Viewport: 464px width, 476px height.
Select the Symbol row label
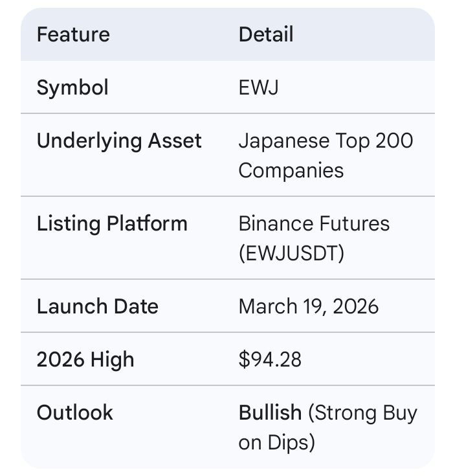pyautogui.click(x=72, y=87)
